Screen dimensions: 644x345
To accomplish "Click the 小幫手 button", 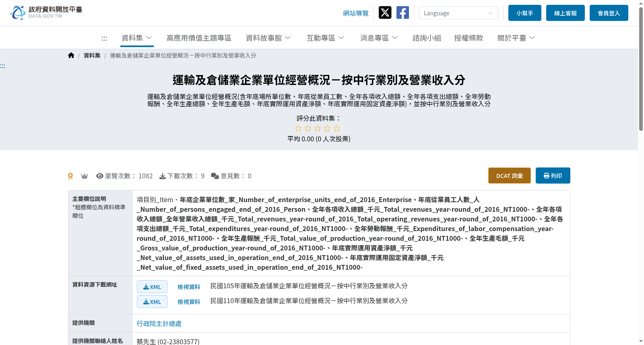I will click(525, 13).
